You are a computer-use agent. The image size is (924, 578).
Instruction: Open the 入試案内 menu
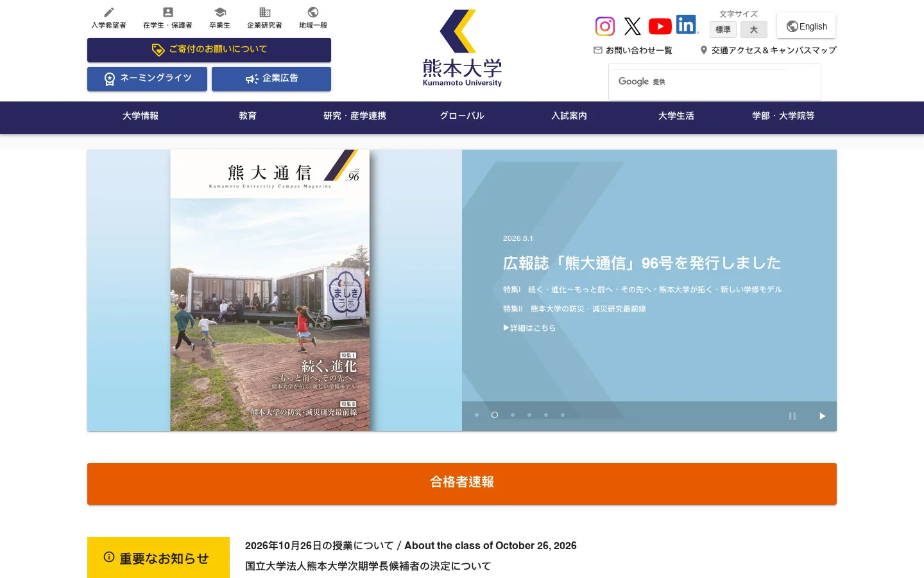569,116
